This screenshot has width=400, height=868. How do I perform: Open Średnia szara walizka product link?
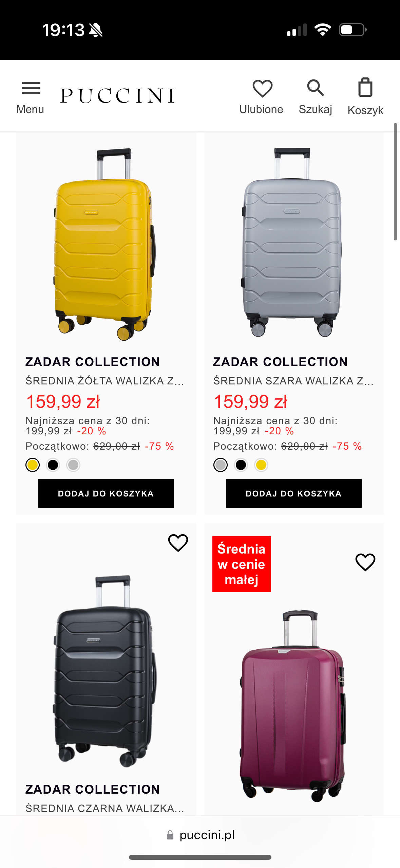293,381
